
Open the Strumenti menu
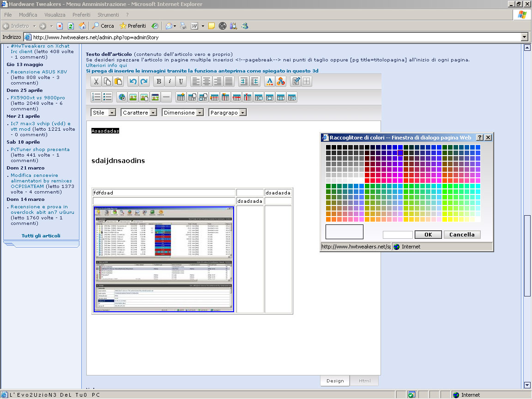[109, 15]
